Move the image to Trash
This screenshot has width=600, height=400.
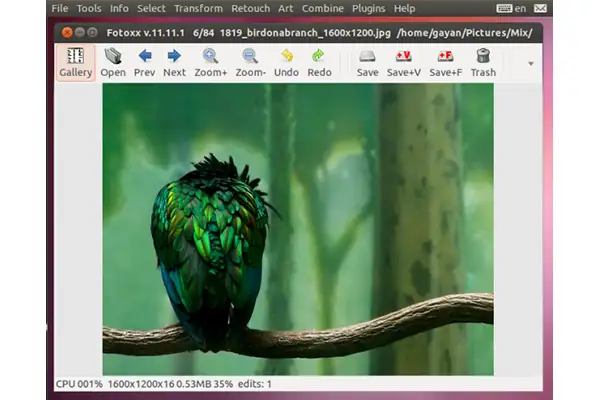pos(483,62)
